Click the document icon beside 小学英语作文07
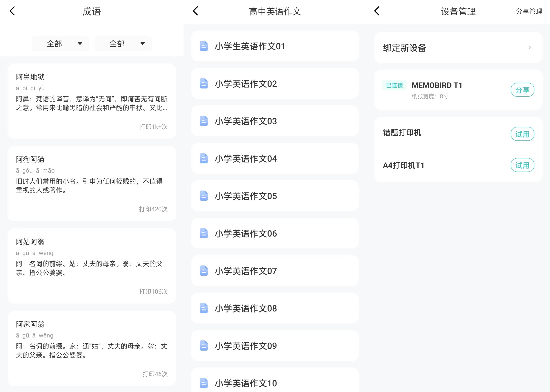Image resolution: width=550 pixels, height=392 pixels. pyautogui.click(x=204, y=271)
